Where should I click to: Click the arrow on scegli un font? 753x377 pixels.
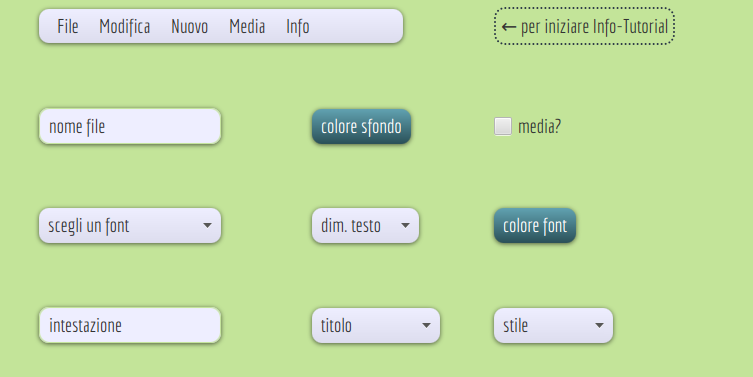207,225
